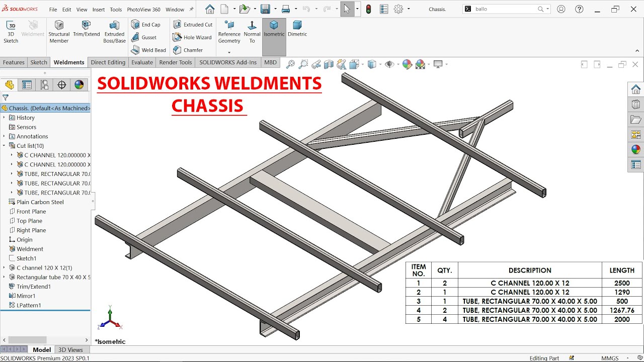Viewport: 644px width, 362px height.
Task: Open the DimXpertManager tab
Action: click(x=62, y=85)
